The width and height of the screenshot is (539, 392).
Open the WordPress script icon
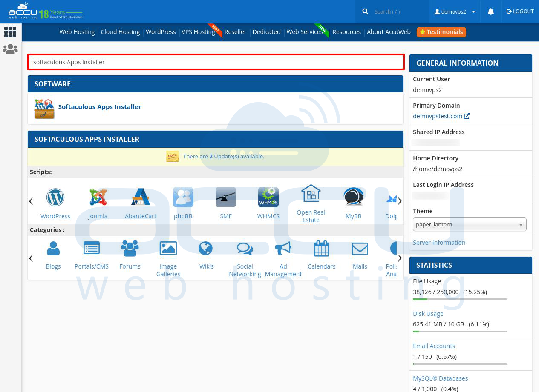pyautogui.click(x=55, y=197)
